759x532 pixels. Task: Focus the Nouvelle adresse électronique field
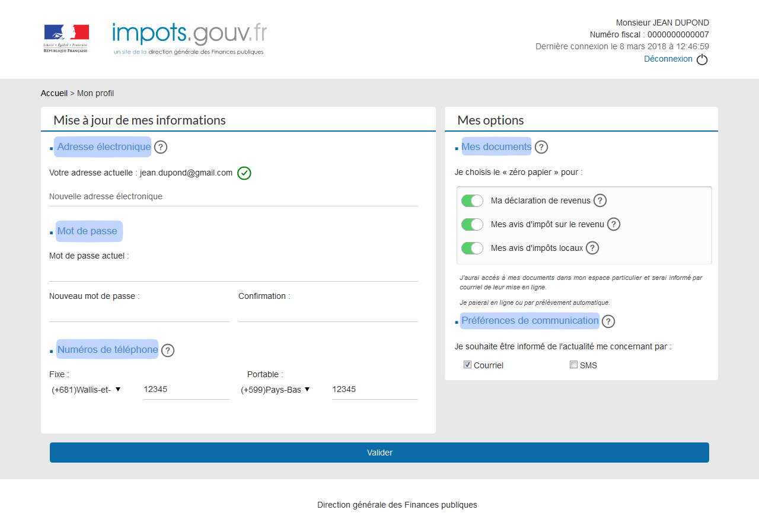[234, 196]
